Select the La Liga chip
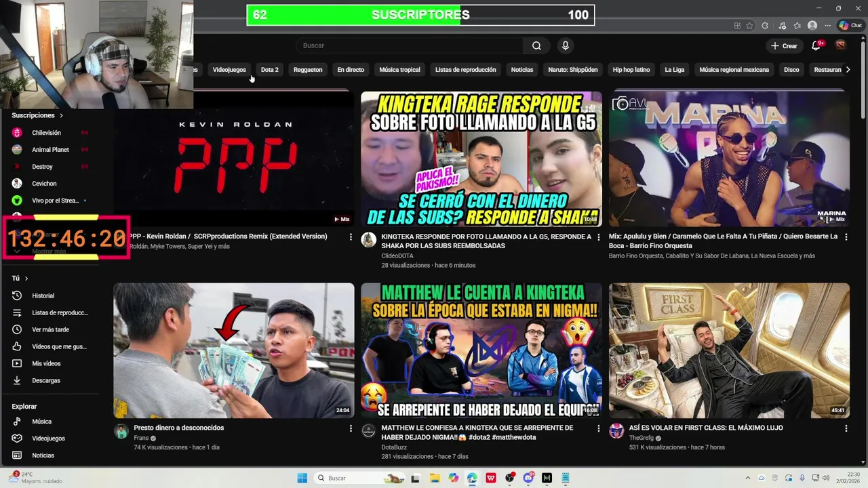 point(674,70)
